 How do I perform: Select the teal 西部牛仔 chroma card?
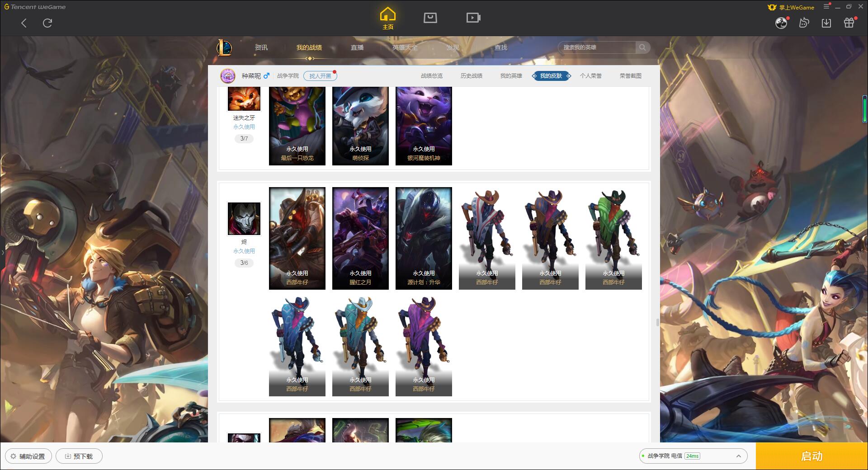(x=360, y=345)
